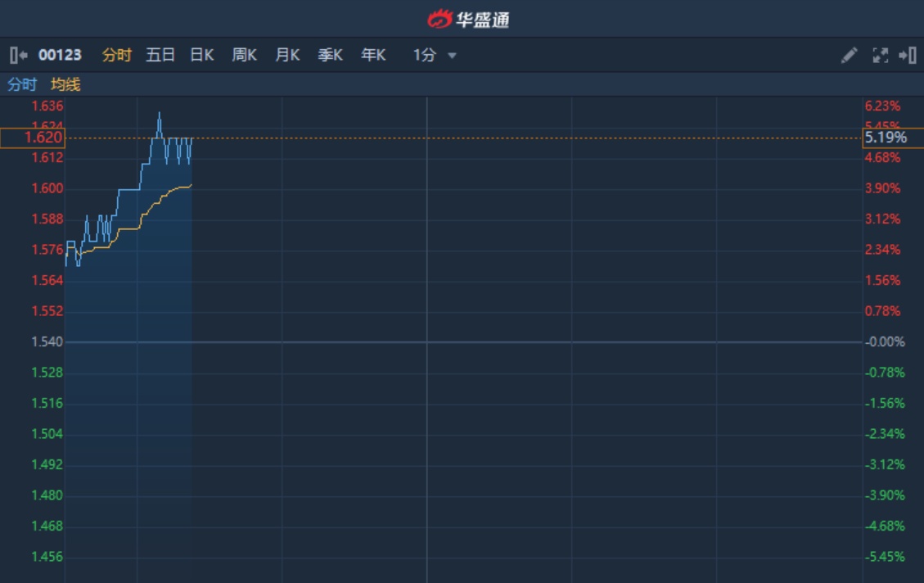The width and height of the screenshot is (924, 583).
Task: Click the 3.12% percentage label
Action: [883, 219]
